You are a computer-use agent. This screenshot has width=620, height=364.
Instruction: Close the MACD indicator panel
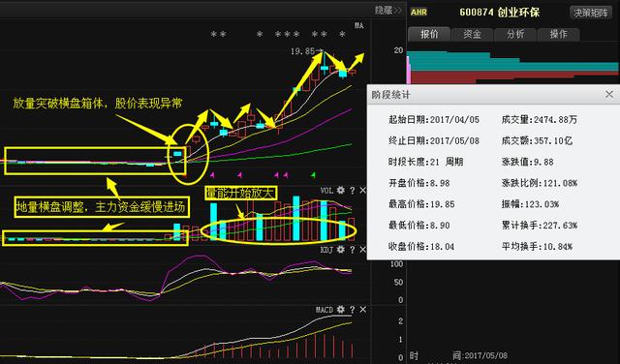pos(362,310)
